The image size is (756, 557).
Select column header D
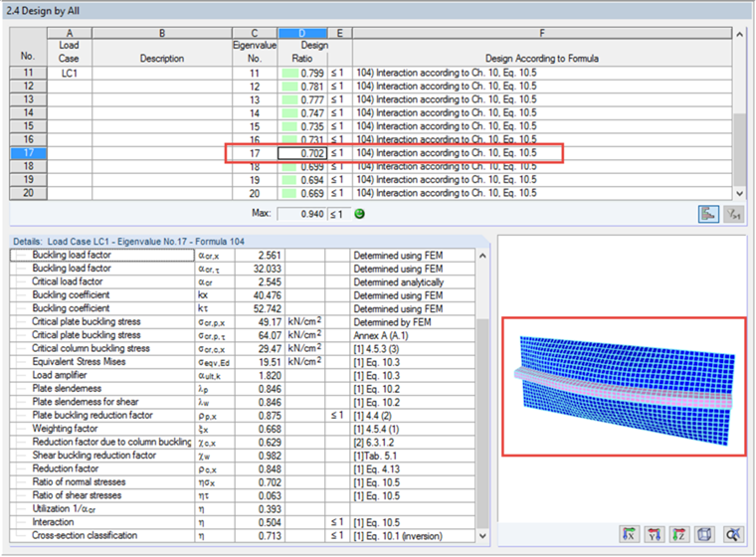(x=302, y=33)
